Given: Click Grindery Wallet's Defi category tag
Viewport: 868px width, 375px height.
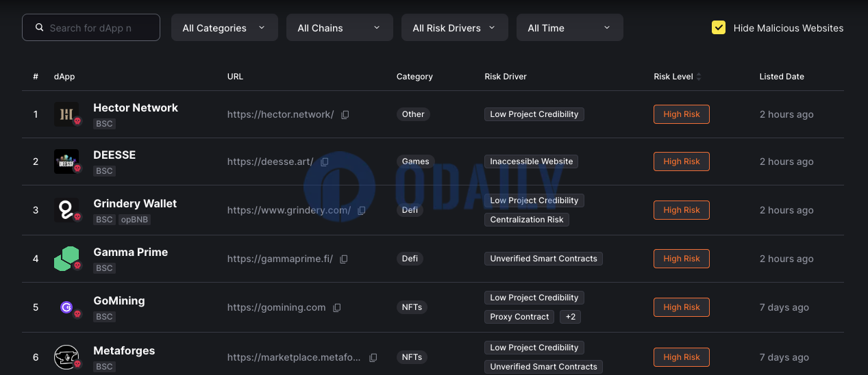Looking at the screenshot, I should click(x=410, y=210).
